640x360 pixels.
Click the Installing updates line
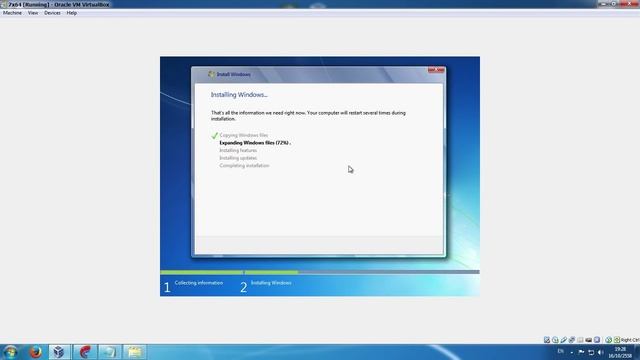(x=238, y=158)
